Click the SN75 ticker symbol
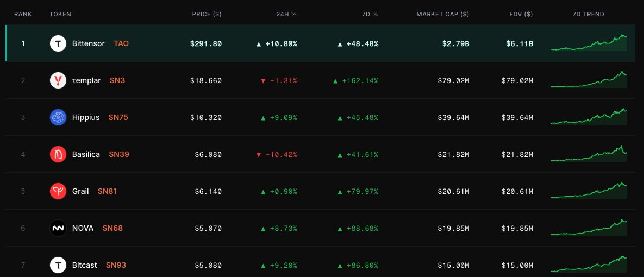644x277 pixels. coord(118,117)
